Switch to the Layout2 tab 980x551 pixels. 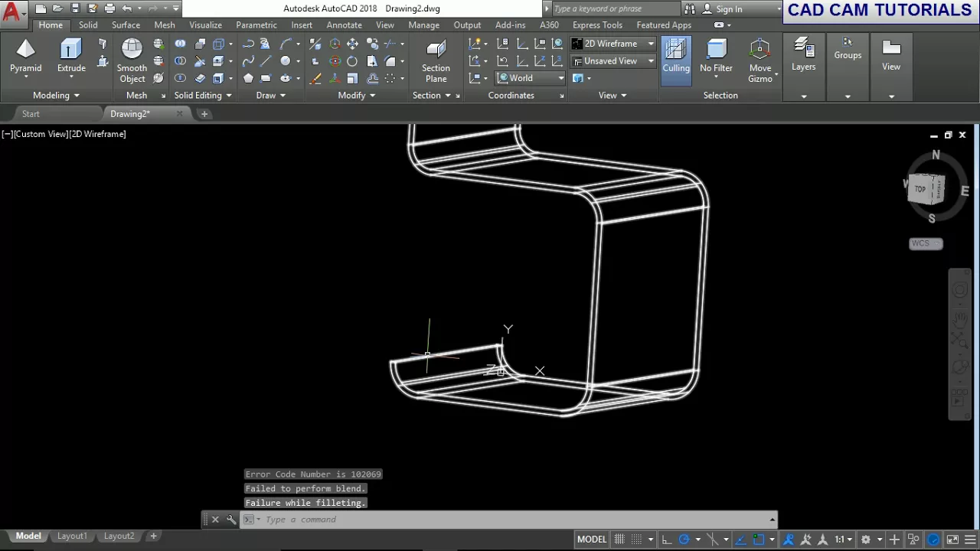click(x=119, y=536)
